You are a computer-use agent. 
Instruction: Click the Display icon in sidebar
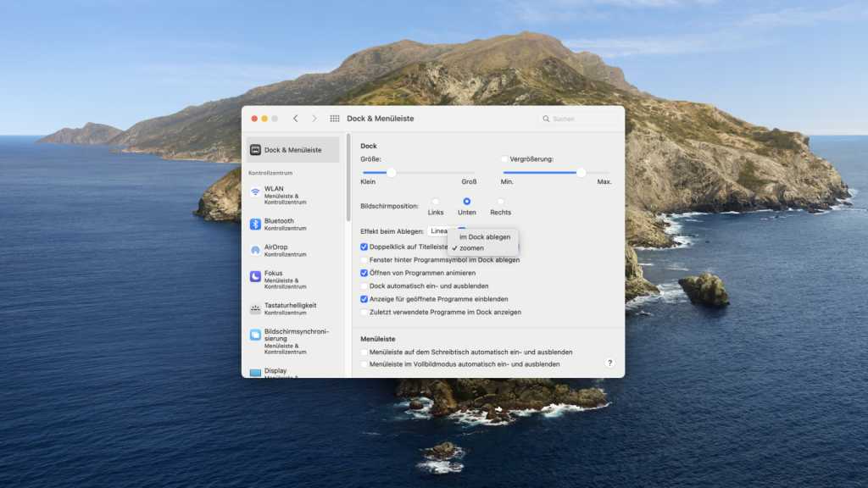coord(255,373)
